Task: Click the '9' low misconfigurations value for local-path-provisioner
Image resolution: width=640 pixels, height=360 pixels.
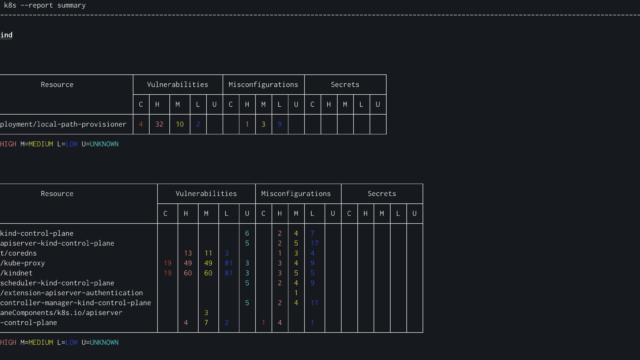Action: (x=280, y=124)
